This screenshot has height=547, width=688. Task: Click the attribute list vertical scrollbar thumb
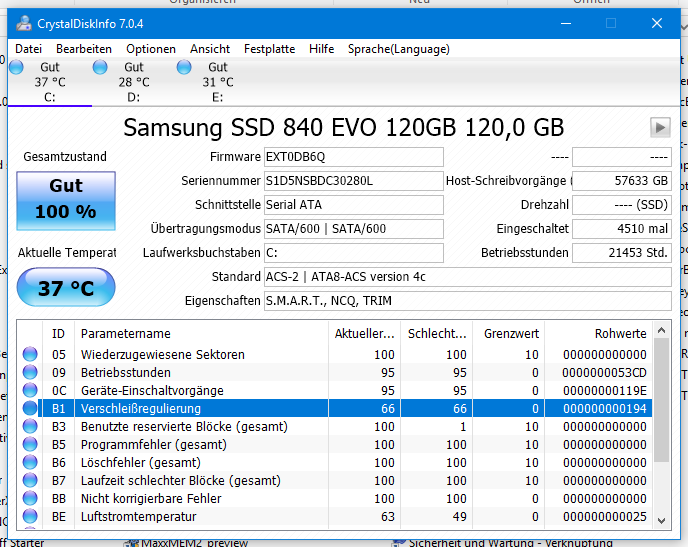point(662,400)
